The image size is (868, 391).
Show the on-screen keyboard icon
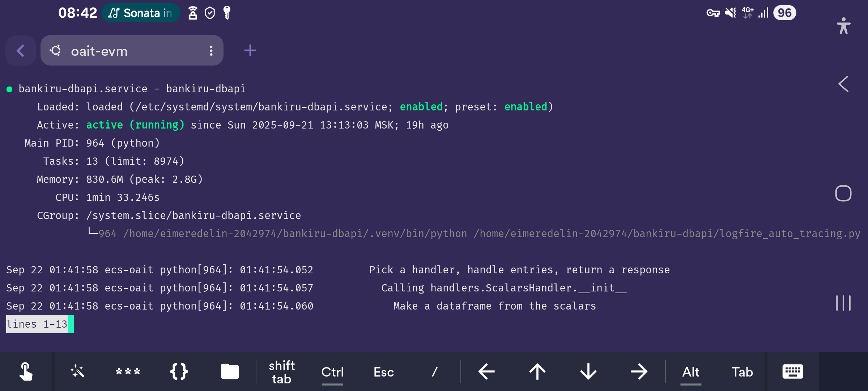tap(792, 372)
